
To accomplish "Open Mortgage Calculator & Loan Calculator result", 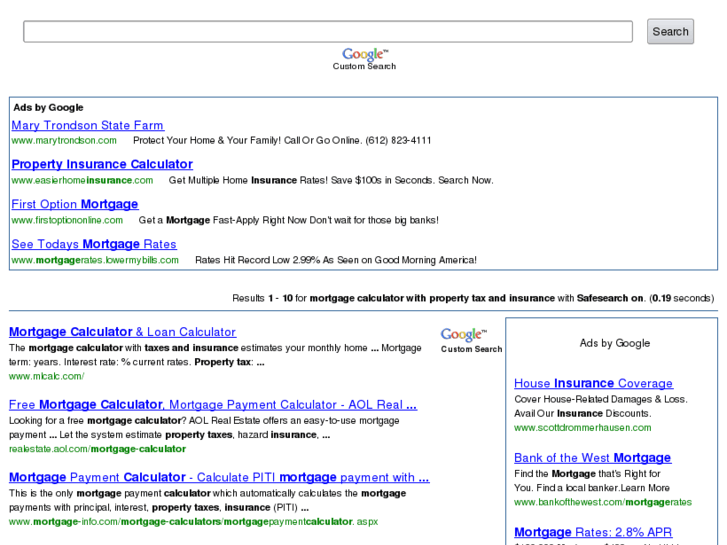I will [122, 332].
